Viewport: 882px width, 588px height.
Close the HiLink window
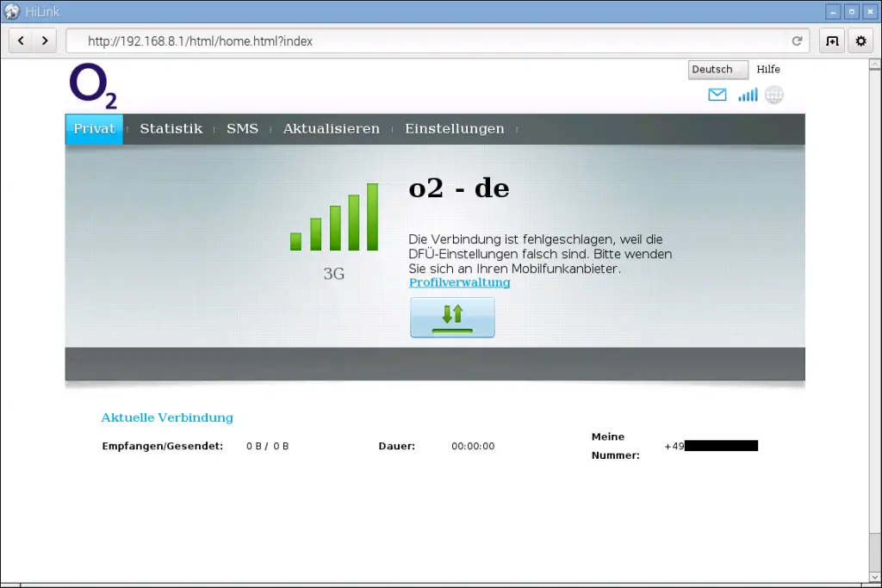[870, 11]
